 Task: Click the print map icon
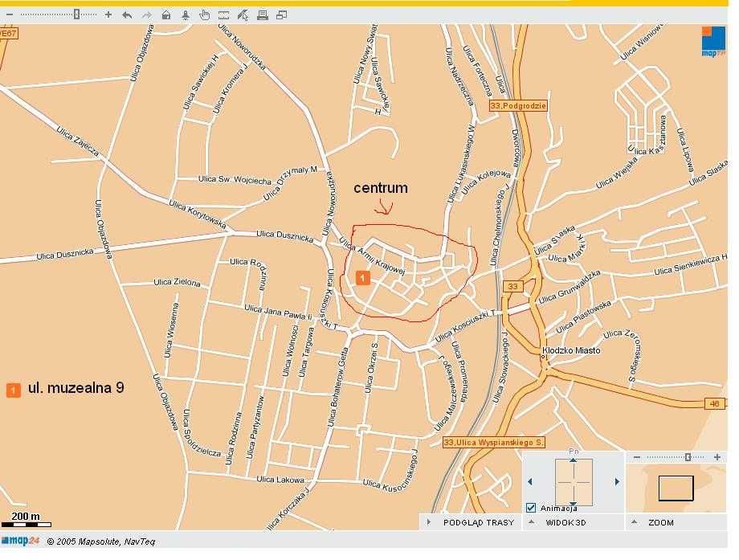tap(262, 14)
